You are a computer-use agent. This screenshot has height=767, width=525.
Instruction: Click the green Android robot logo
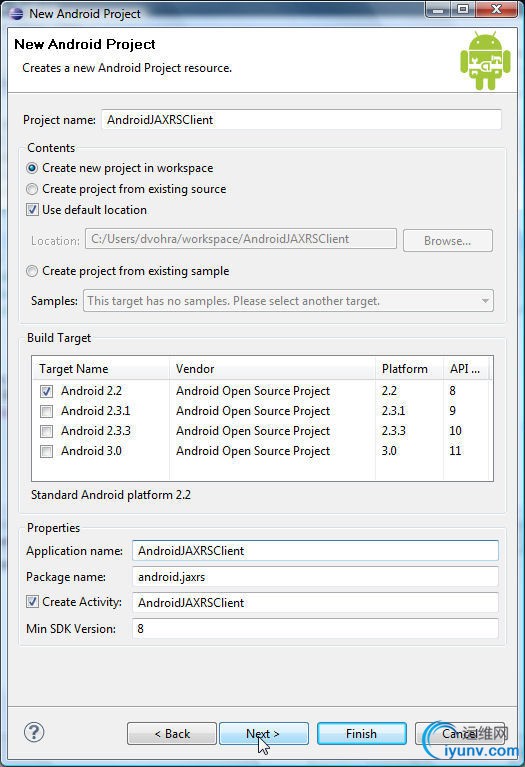coord(485,60)
